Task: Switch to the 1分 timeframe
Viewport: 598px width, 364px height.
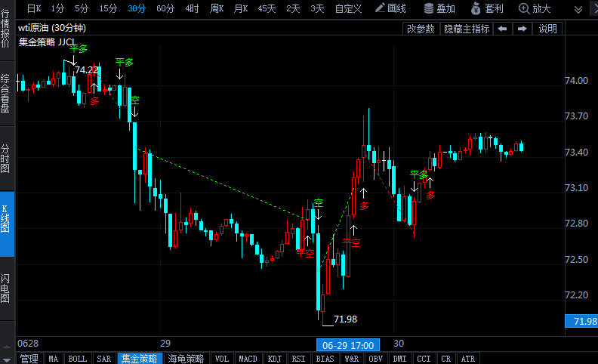Action: (x=57, y=8)
